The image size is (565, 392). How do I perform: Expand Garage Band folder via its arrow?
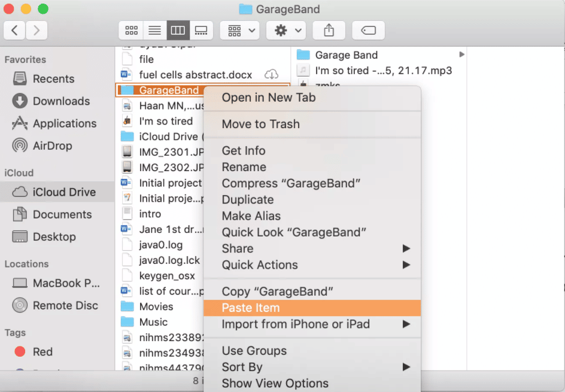click(461, 54)
